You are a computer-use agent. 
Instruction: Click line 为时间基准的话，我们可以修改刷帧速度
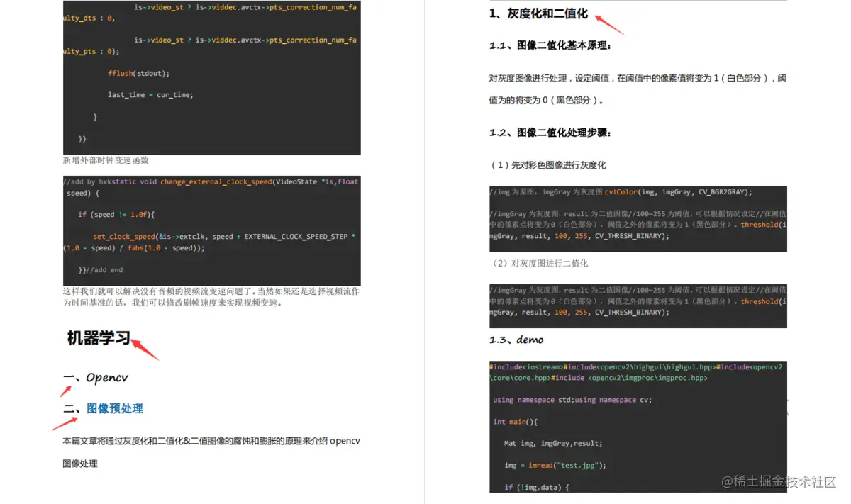(172, 303)
